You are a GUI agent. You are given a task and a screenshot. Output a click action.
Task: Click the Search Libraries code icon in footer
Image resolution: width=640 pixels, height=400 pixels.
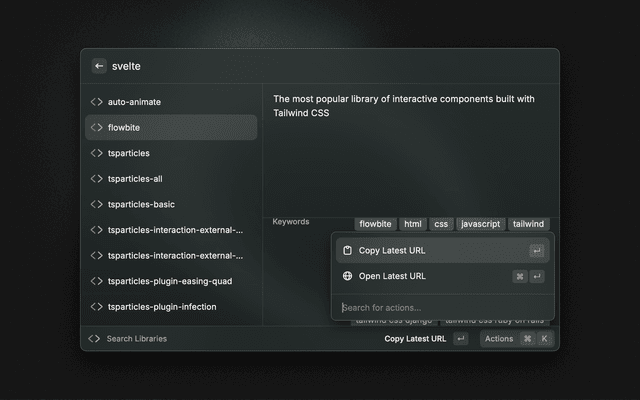94,339
